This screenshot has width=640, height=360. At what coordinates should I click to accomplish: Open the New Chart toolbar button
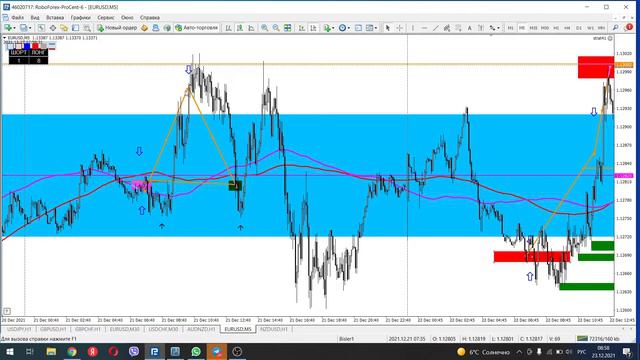click(8, 28)
